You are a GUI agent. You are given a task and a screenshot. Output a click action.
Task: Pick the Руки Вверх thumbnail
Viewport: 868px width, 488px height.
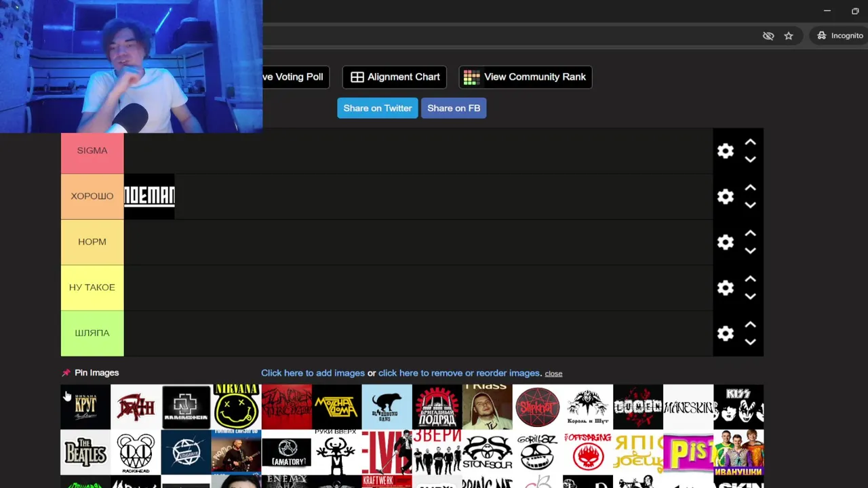336,452
